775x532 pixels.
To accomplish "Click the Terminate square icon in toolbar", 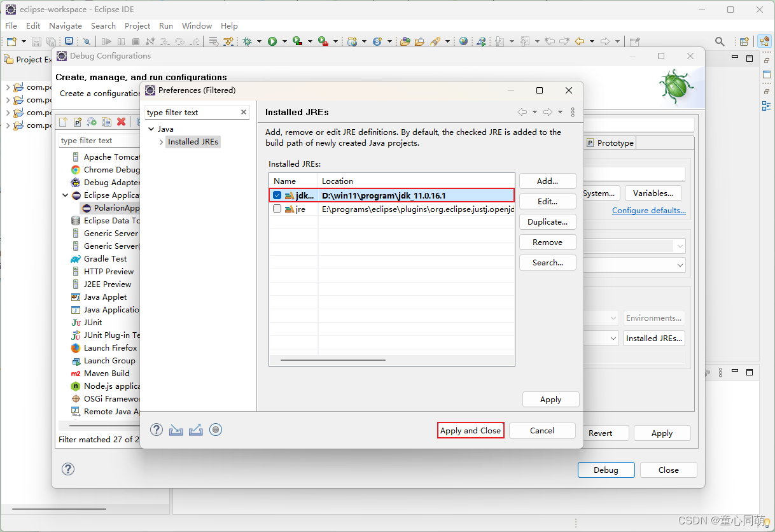I will pos(136,41).
